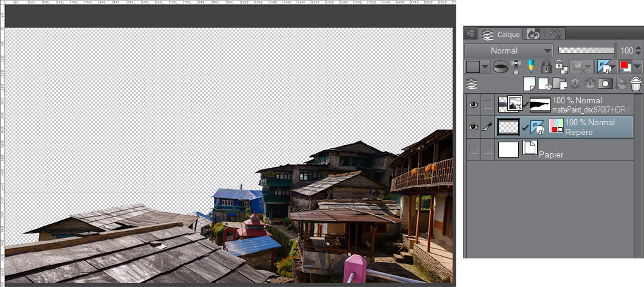
Task: Delete layer with the trash icon
Action: (x=635, y=85)
